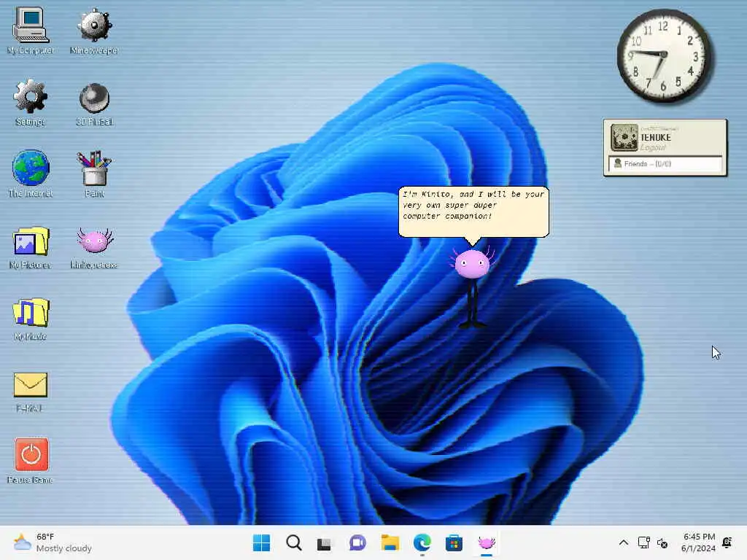This screenshot has height=560, width=747.
Task: Select the TENUKE username text
Action: coord(656,137)
